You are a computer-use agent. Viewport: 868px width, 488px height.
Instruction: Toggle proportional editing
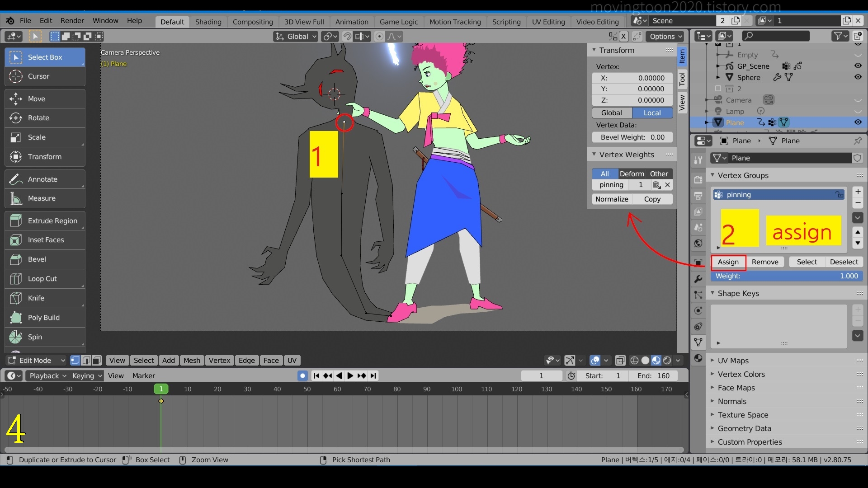tap(380, 37)
